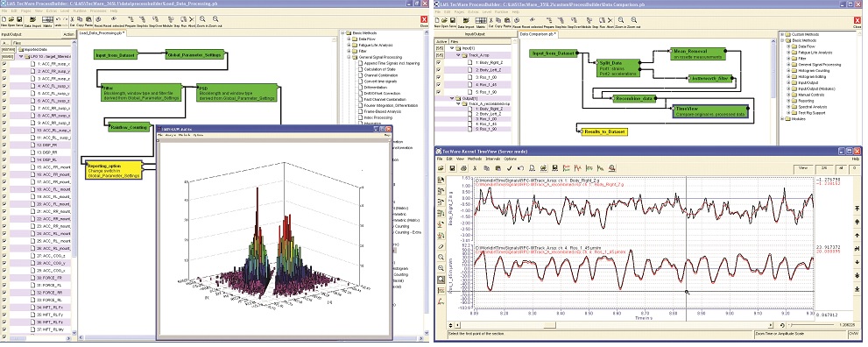Click Matrix icon in Data Comparison window toolbar

[x=481, y=20]
